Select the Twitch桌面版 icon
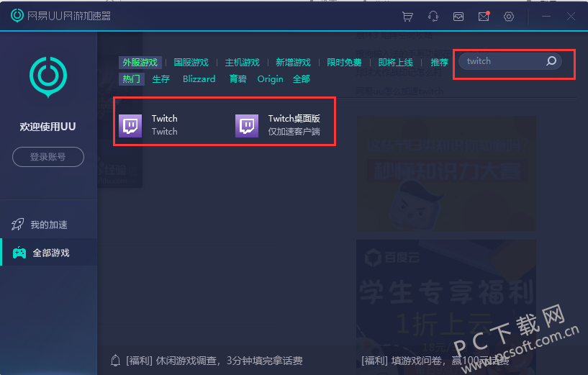The width and height of the screenshot is (588, 375). pyautogui.click(x=247, y=125)
